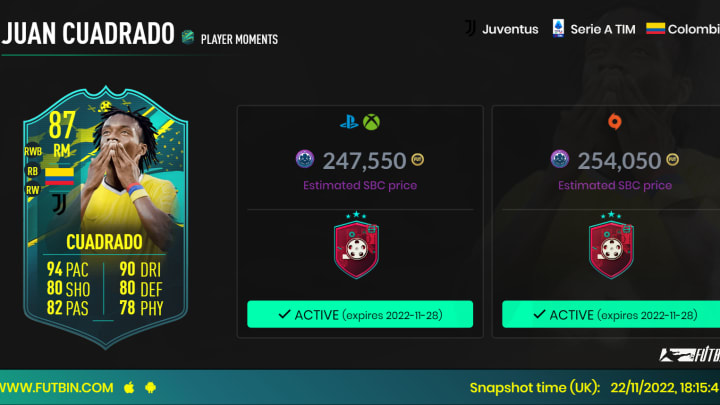Open the WWW.FUTBIN.COM link
Screen dimensions: 720x405
[57, 388]
